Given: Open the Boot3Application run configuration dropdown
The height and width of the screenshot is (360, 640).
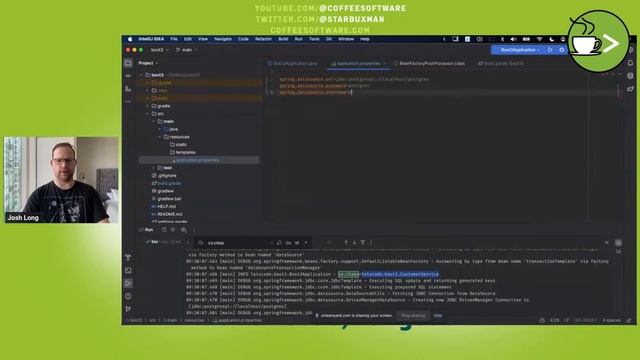Looking at the screenshot, I should [520, 50].
